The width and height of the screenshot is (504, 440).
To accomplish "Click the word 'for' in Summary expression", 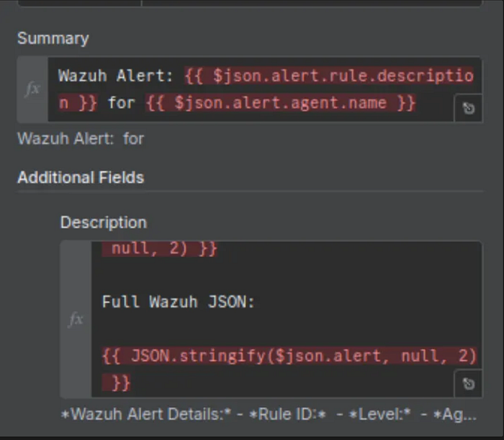I will coord(122,103).
